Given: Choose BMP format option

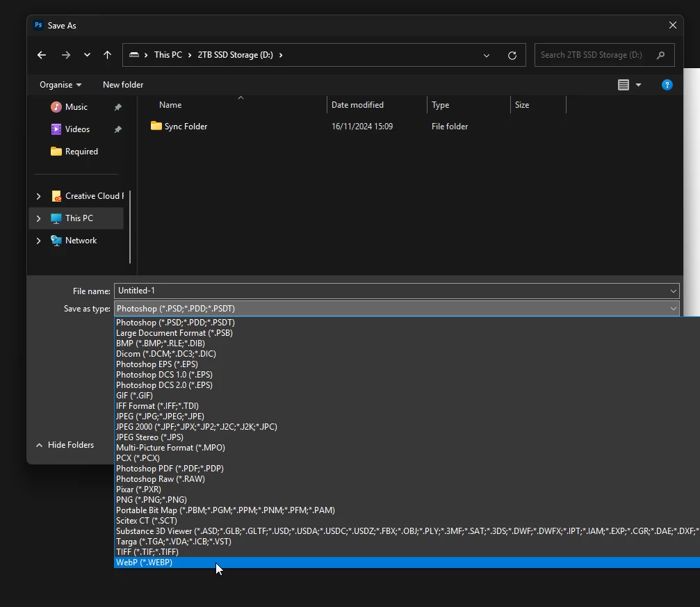Looking at the screenshot, I should click(x=407, y=343).
